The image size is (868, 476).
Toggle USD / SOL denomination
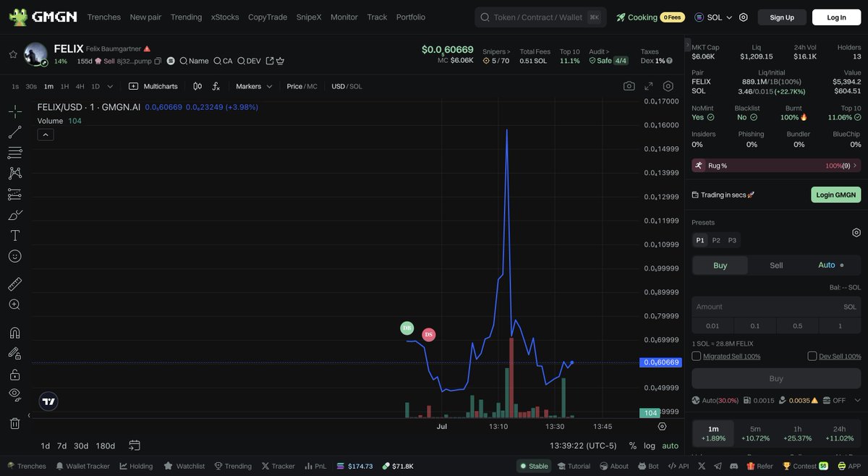pos(347,86)
